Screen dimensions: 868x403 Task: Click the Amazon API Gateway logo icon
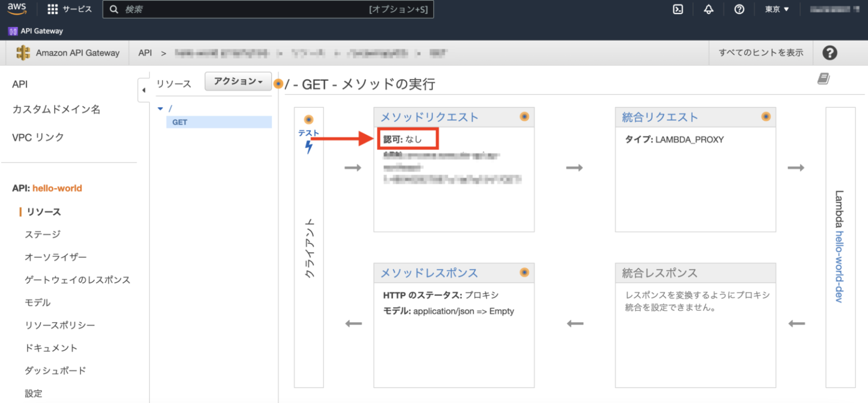(x=24, y=53)
